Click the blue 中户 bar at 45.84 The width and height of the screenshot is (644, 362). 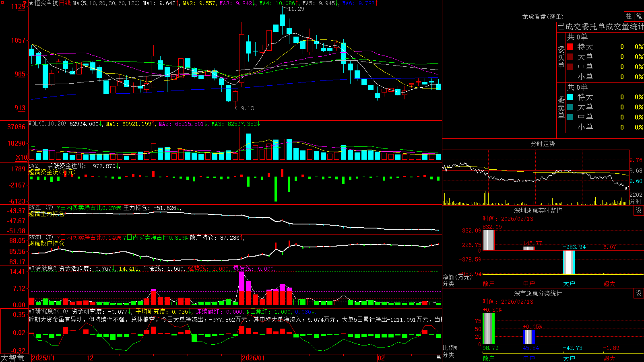click(x=529, y=337)
